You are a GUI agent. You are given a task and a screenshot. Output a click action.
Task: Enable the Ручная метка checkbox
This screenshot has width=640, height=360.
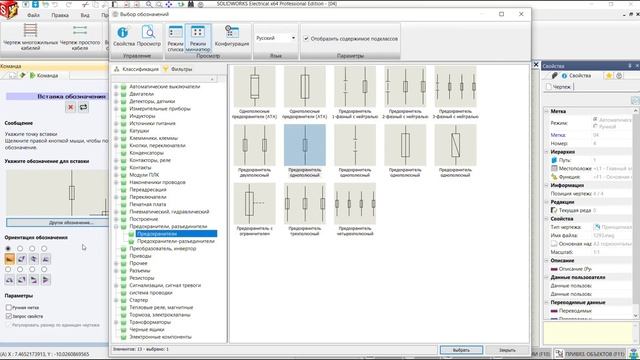point(9,307)
